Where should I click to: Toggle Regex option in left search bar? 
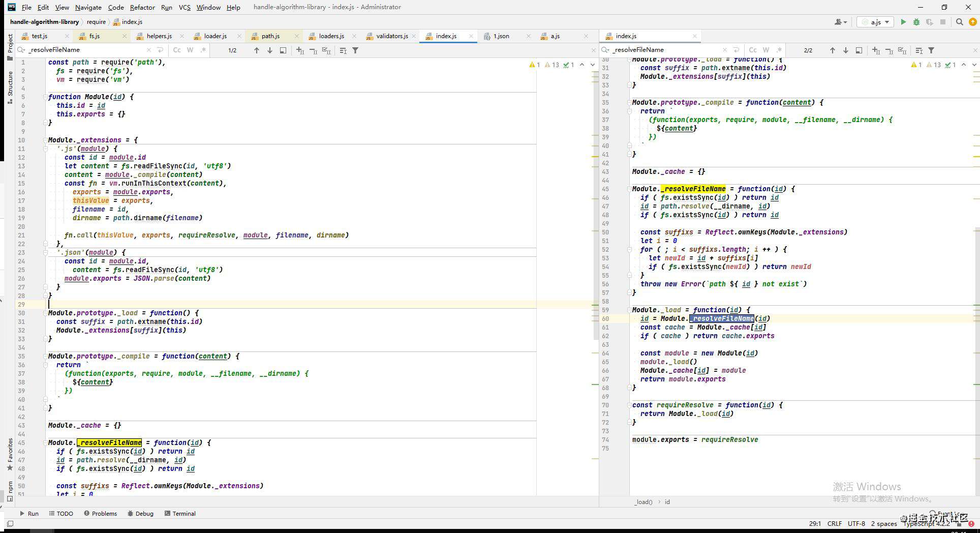click(203, 50)
